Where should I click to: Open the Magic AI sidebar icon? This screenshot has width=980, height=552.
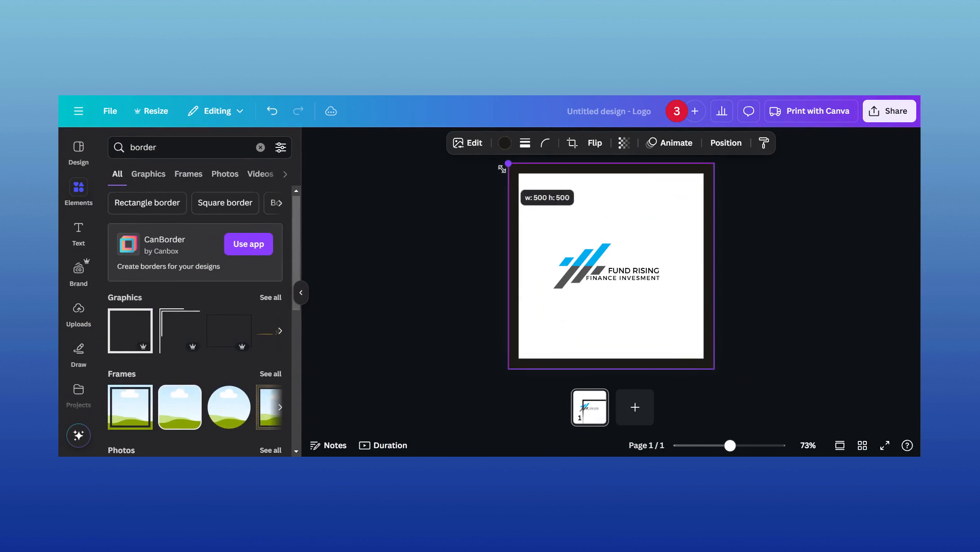coord(78,435)
